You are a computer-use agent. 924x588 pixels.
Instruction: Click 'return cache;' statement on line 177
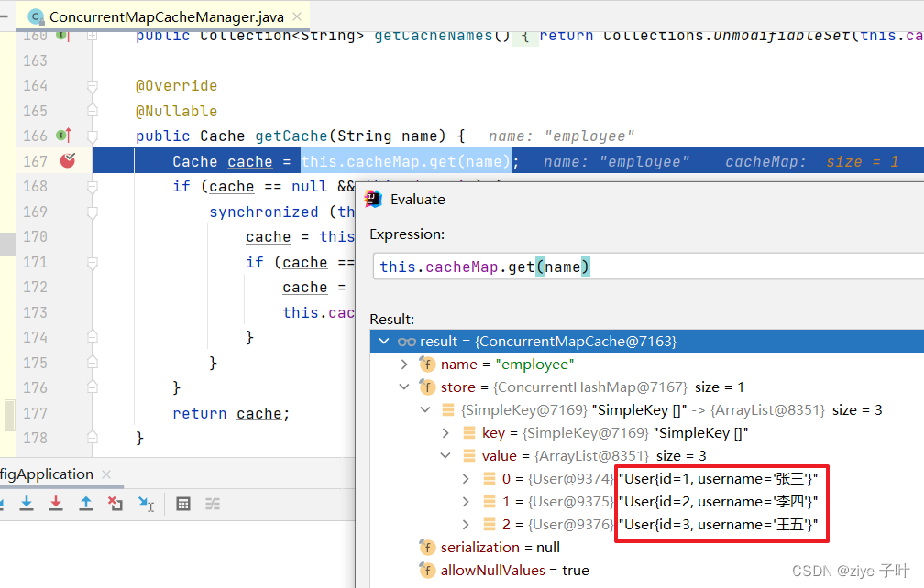(x=231, y=414)
